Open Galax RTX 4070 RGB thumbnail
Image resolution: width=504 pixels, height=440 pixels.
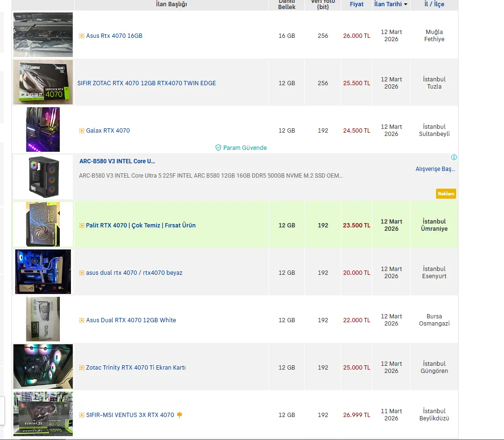(x=43, y=130)
